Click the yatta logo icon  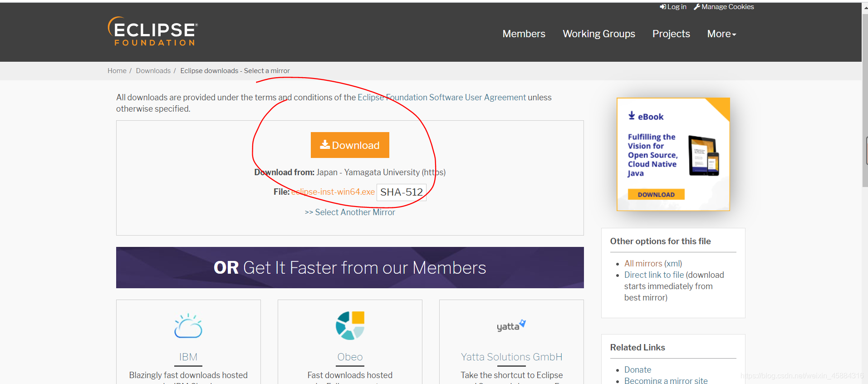click(511, 325)
